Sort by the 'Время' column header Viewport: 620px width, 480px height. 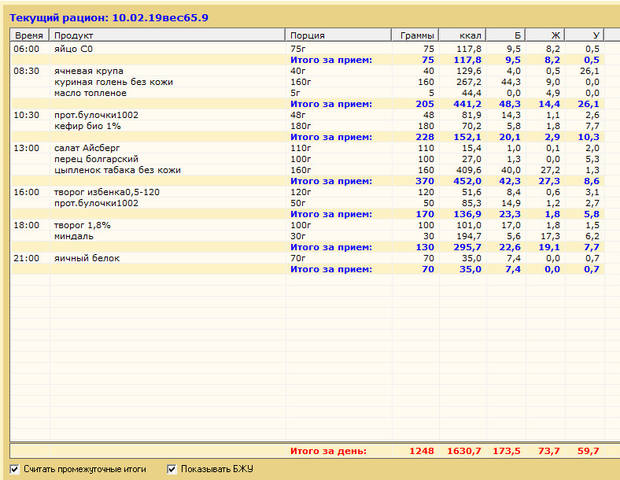point(29,35)
